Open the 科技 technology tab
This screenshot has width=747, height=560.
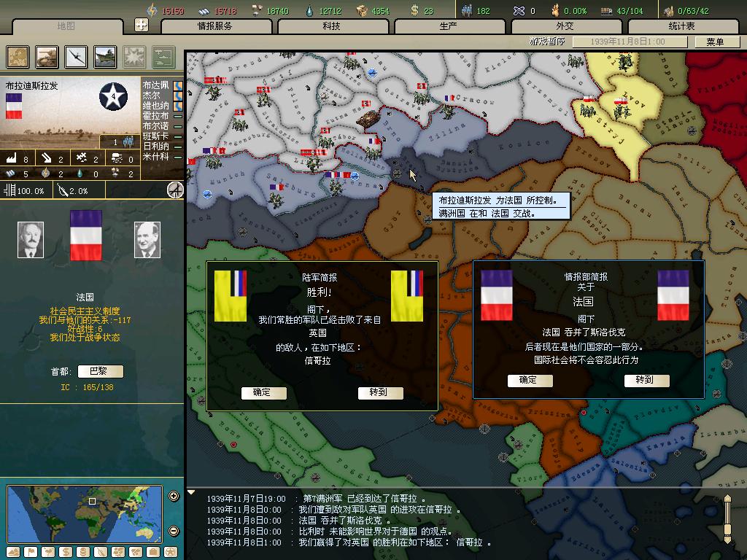click(x=332, y=26)
